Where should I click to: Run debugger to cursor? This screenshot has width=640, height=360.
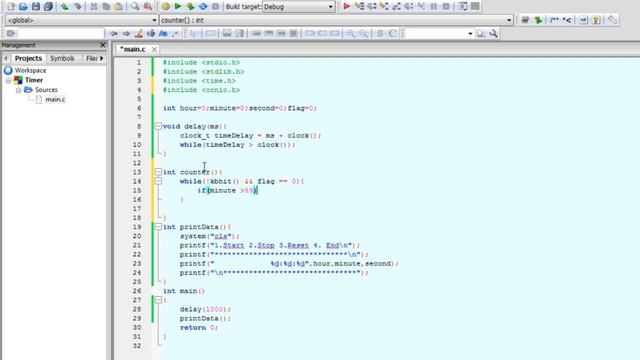coord(359,6)
